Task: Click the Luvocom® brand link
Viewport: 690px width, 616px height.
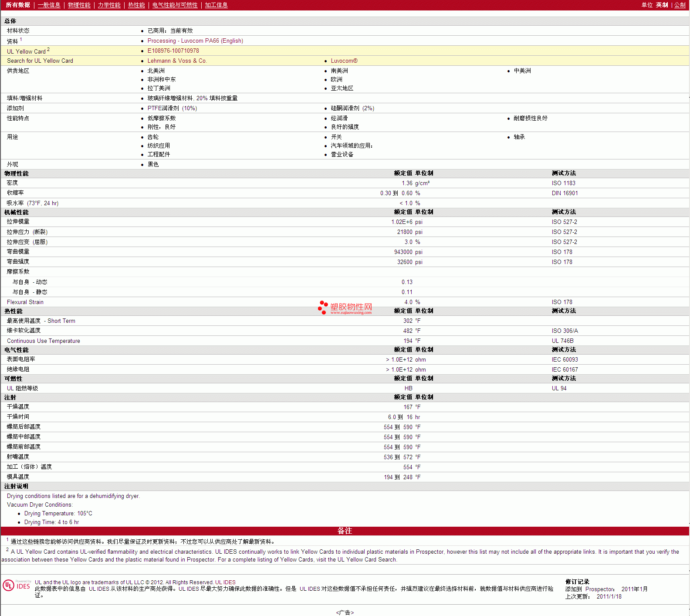Action: 344,61
